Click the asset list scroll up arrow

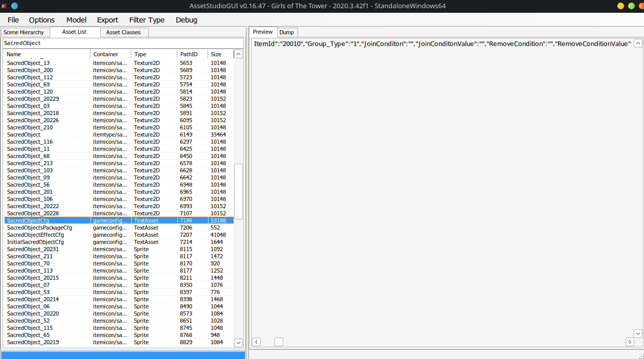(x=238, y=54)
